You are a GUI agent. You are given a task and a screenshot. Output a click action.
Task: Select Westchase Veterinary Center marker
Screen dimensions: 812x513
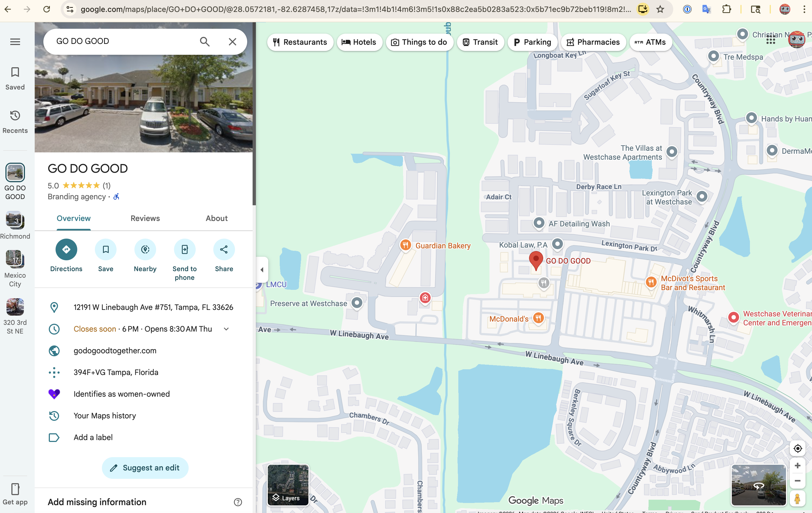(x=733, y=318)
